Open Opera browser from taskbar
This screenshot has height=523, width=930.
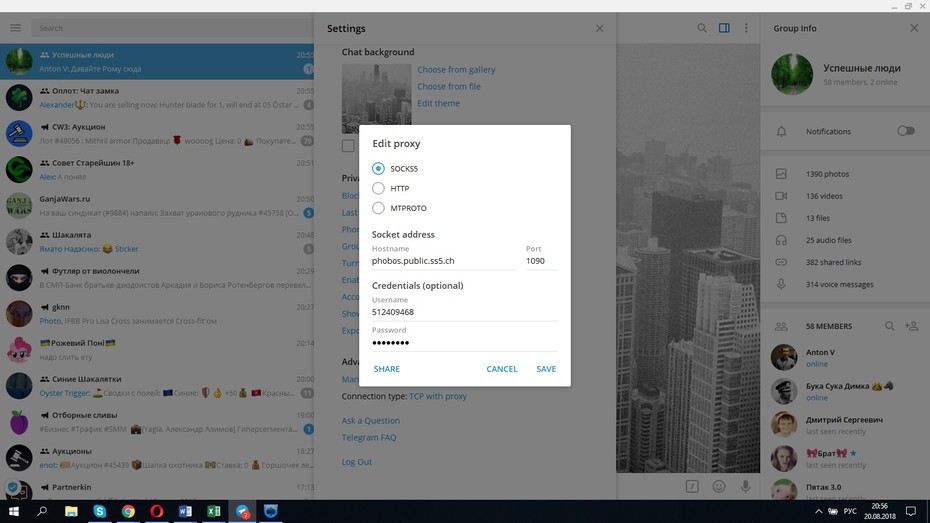click(157, 511)
